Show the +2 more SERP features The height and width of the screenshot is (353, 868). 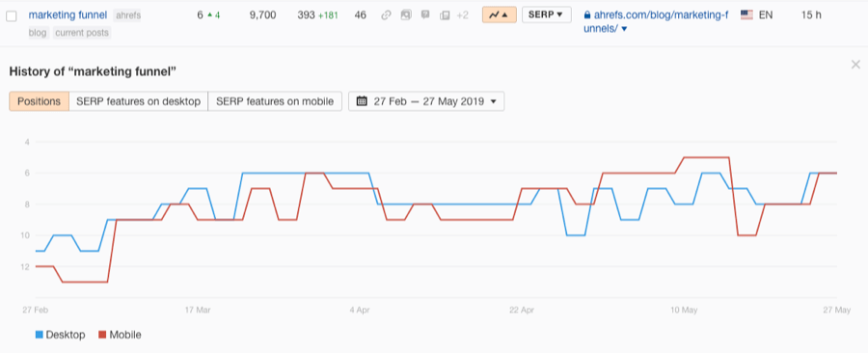[x=462, y=15]
